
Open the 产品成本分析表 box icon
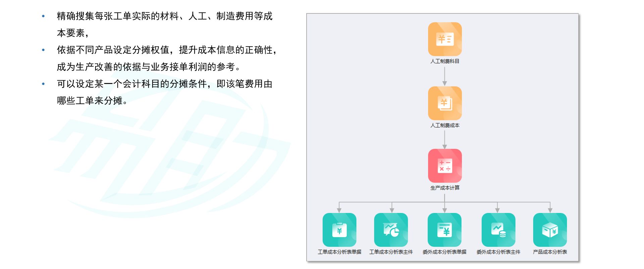coord(550,230)
